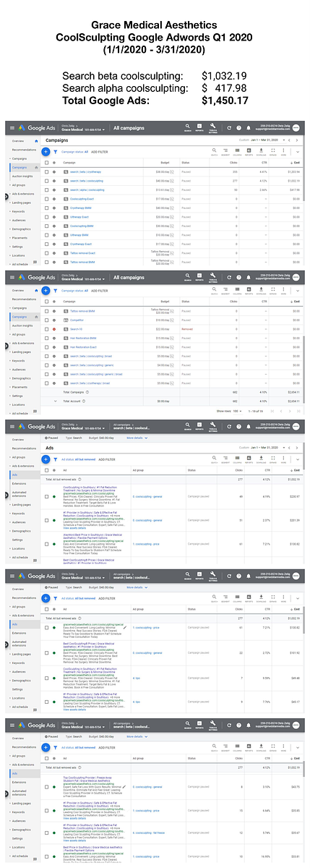Sort the campaign table by the Budget column
This screenshot has width=310, height=868.
(165, 163)
